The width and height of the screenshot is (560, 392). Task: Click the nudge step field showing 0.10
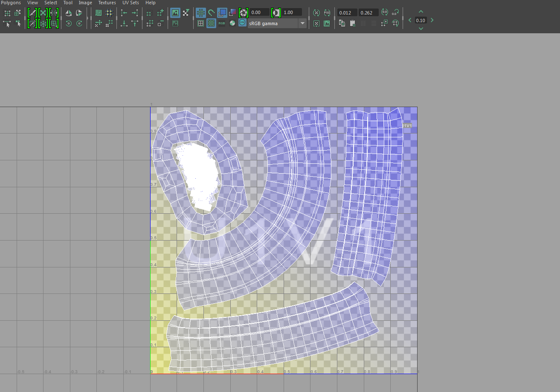click(x=421, y=20)
